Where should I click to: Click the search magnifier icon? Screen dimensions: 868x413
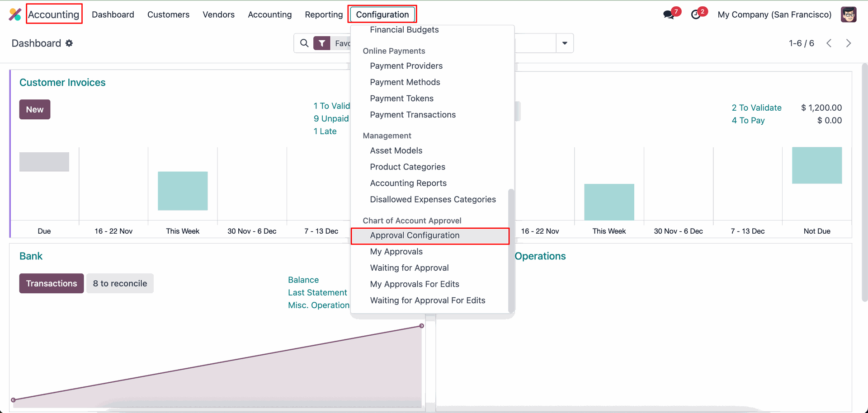pos(304,43)
